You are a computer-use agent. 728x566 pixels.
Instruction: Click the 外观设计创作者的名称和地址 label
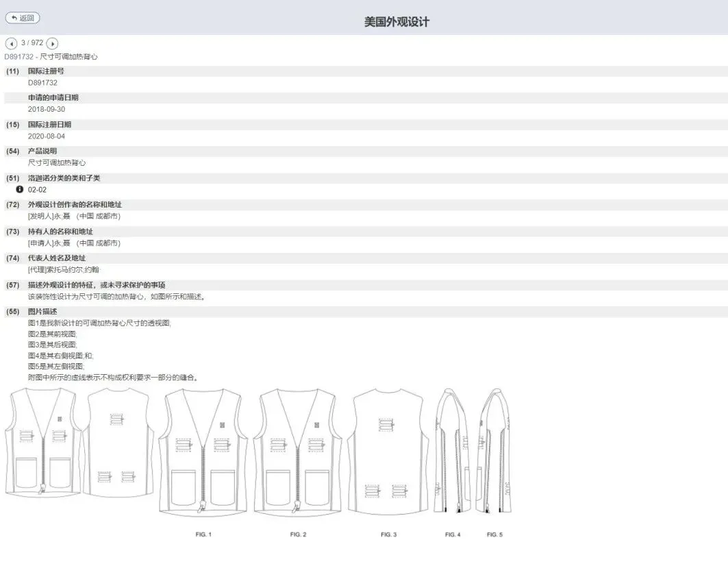[75, 204]
